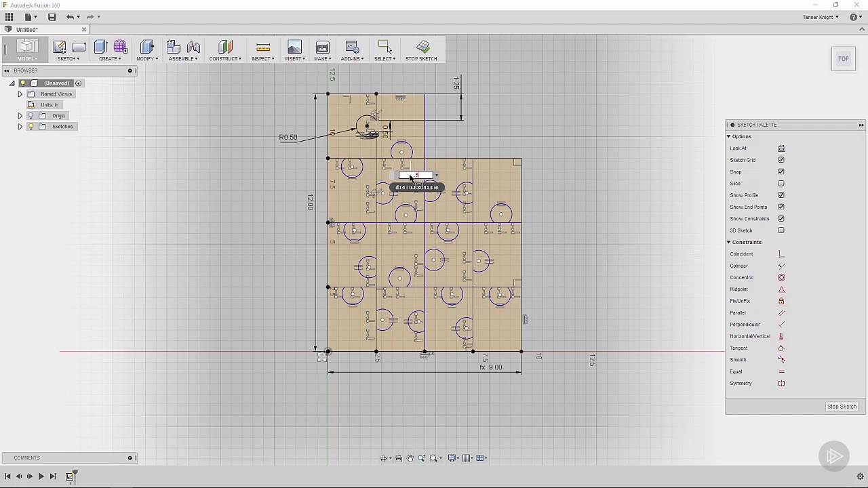868x488 pixels.
Task: Select the Construct plane tool
Action: coord(224,47)
